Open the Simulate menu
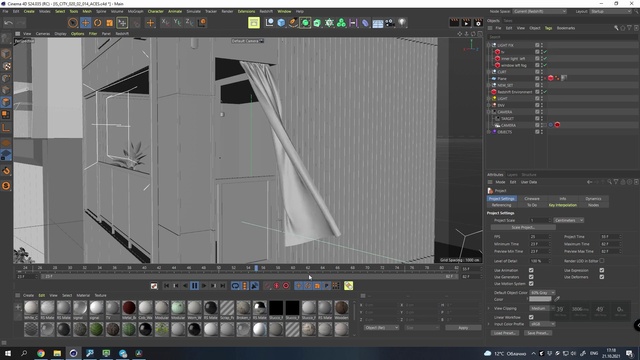640x360 pixels. pos(193,11)
